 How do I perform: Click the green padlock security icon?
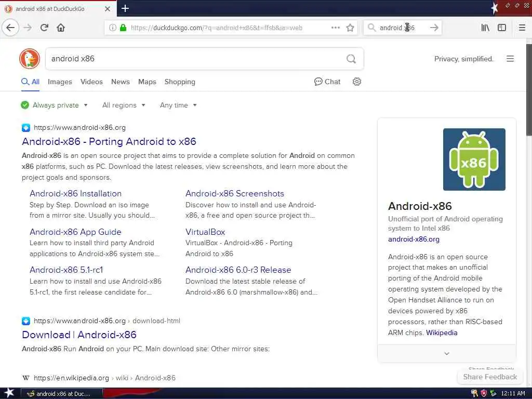(x=123, y=28)
